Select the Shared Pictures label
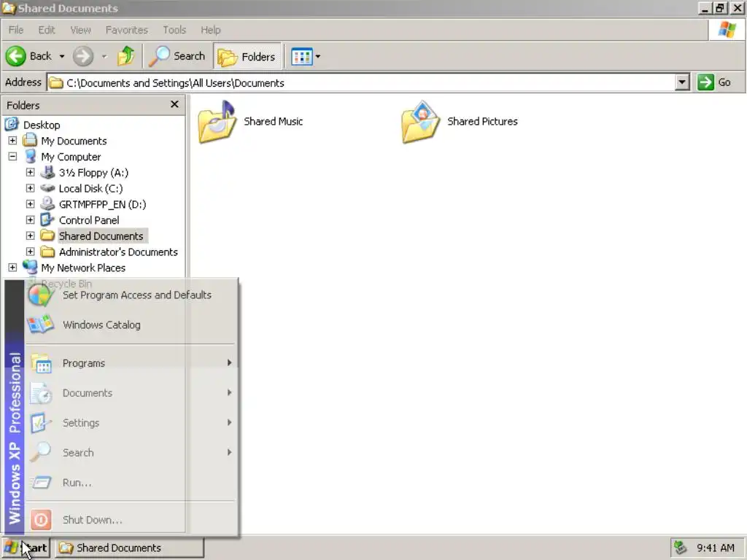 482,122
